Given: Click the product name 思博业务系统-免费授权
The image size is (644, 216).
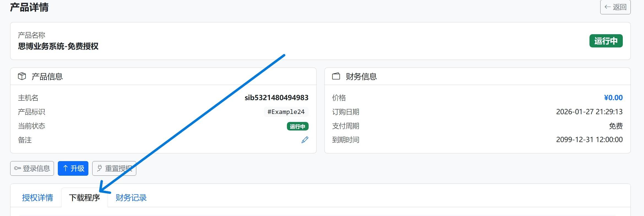Looking at the screenshot, I should (x=58, y=46).
